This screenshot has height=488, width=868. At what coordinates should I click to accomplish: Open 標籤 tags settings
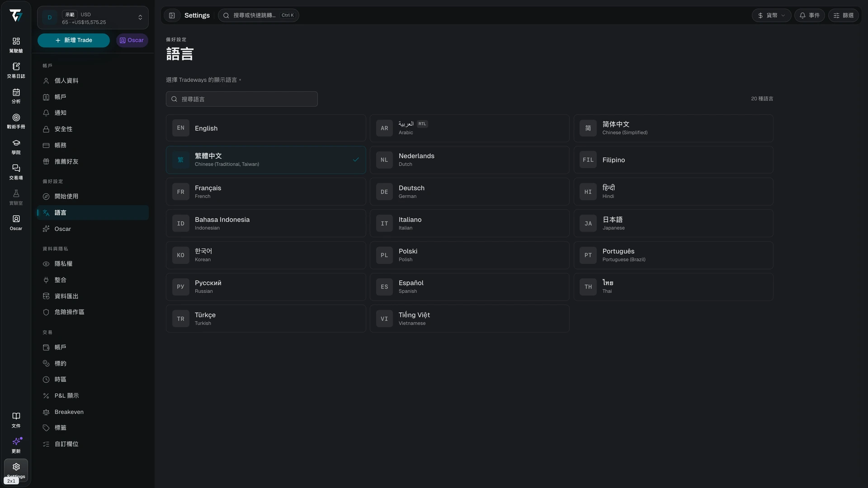click(x=93, y=428)
